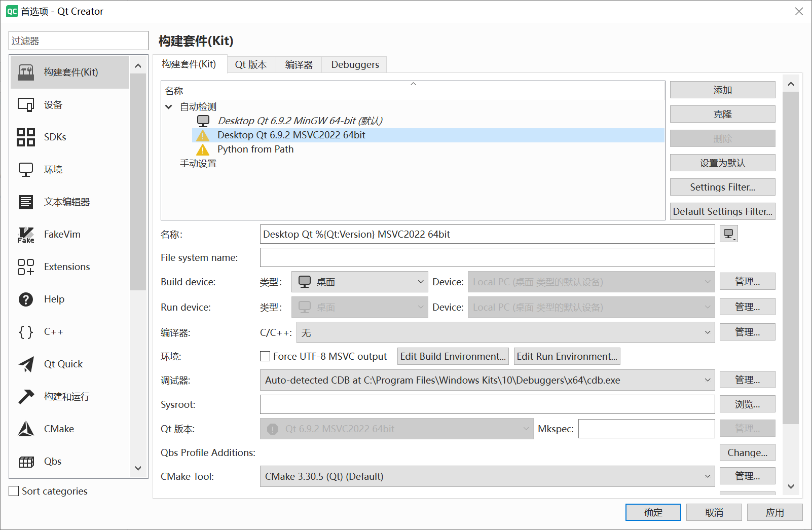Switch to the 构建套件(Kit) tab
The image size is (812, 530).
tap(189, 64)
